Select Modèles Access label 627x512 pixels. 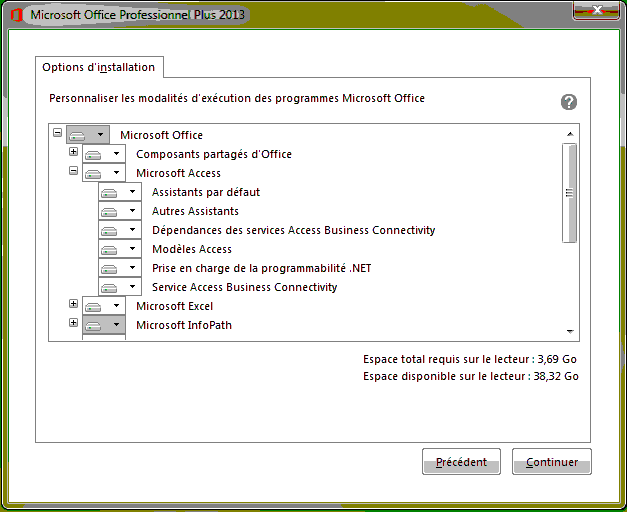pyautogui.click(x=192, y=249)
